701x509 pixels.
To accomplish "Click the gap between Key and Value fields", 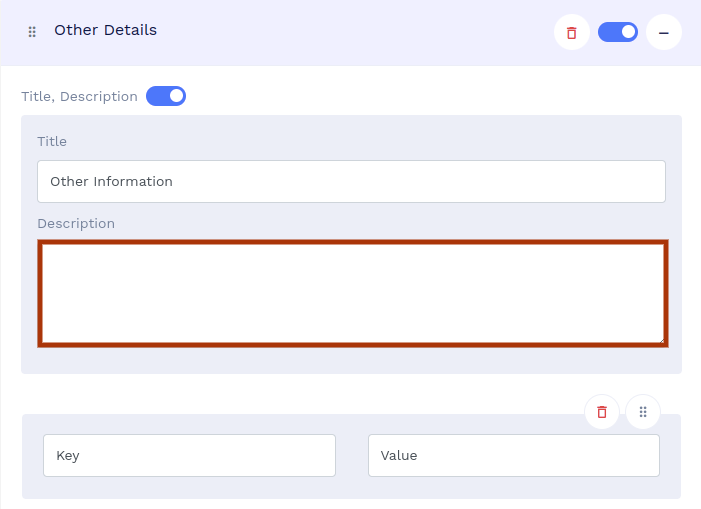I will click(x=352, y=456).
